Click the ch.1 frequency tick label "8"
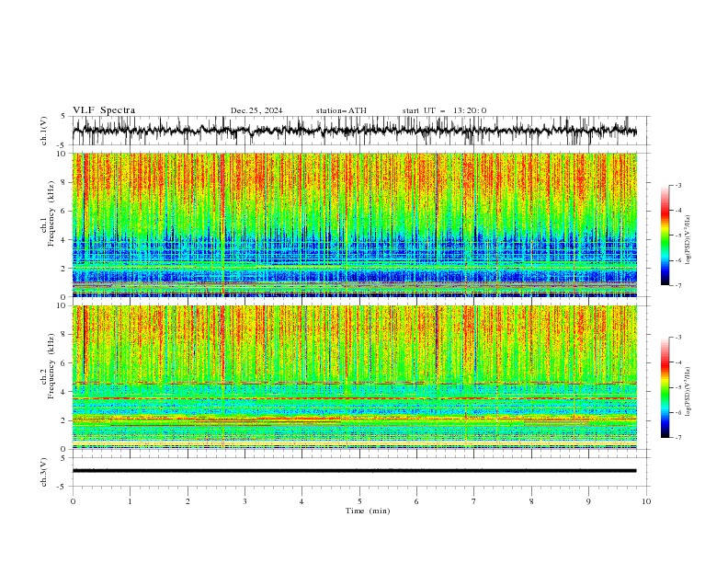The image size is (728, 563). 63,182
